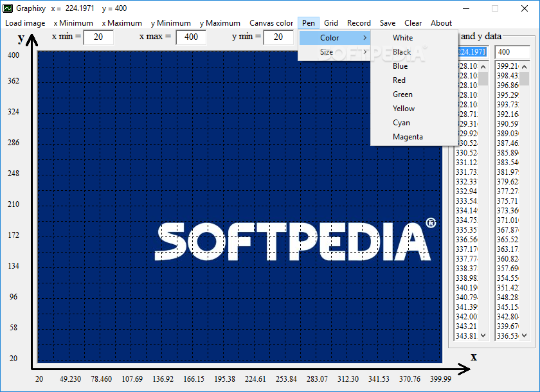Click up arrow of y data scrollbar

(x=525, y=67)
